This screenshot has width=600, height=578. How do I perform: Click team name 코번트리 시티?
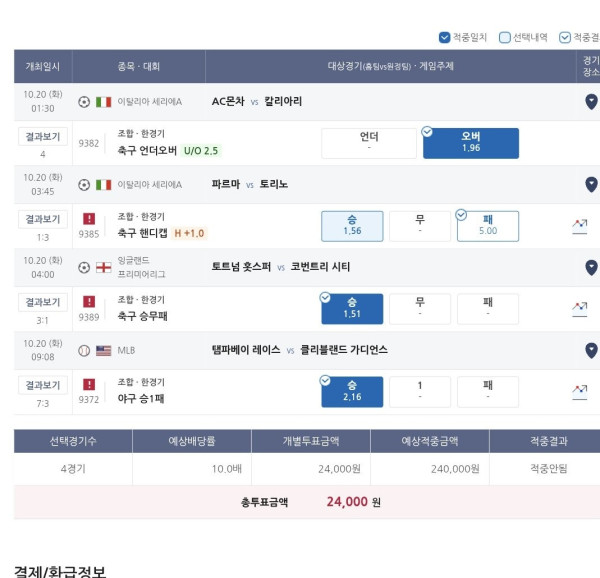coord(320,267)
